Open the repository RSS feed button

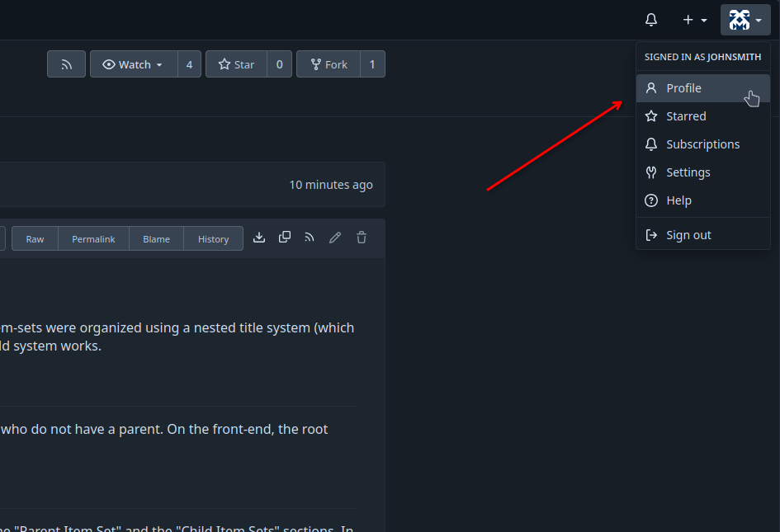click(66, 64)
